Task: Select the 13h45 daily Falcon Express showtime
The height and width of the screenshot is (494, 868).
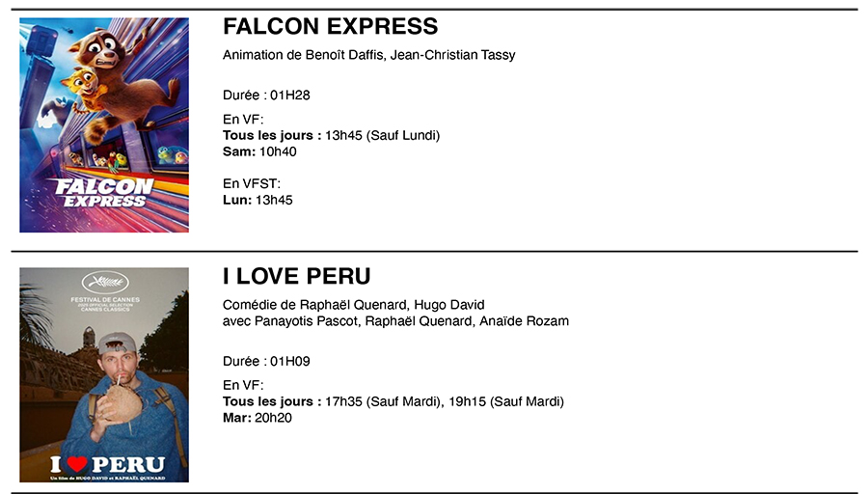Action: click(x=343, y=135)
